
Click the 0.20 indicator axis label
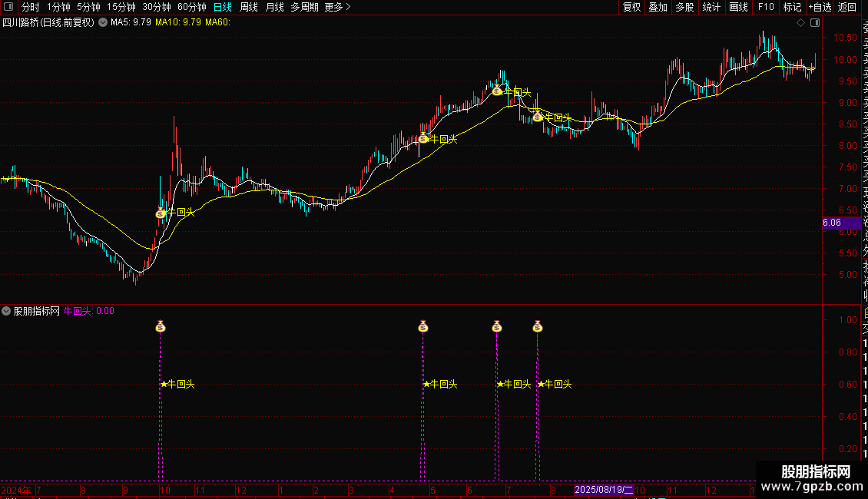point(848,448)
